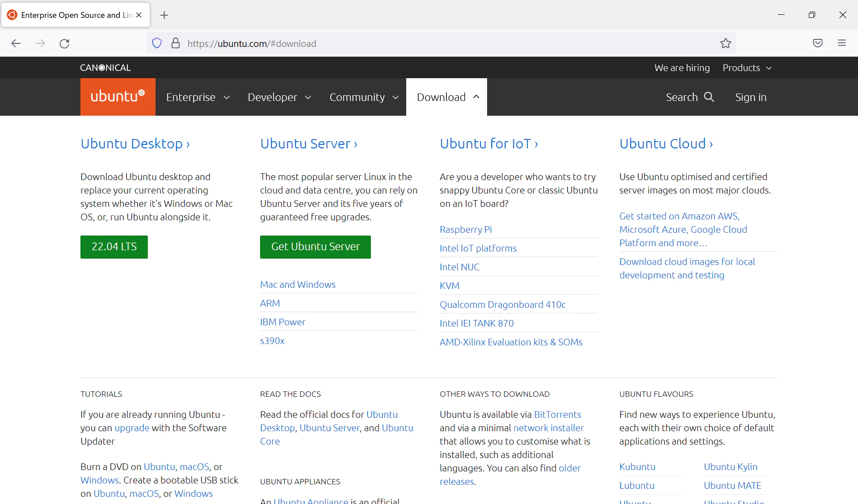858x504 pixels.
Task: Open the Ubuntu MATE flavour link
Action: [732, 485]
